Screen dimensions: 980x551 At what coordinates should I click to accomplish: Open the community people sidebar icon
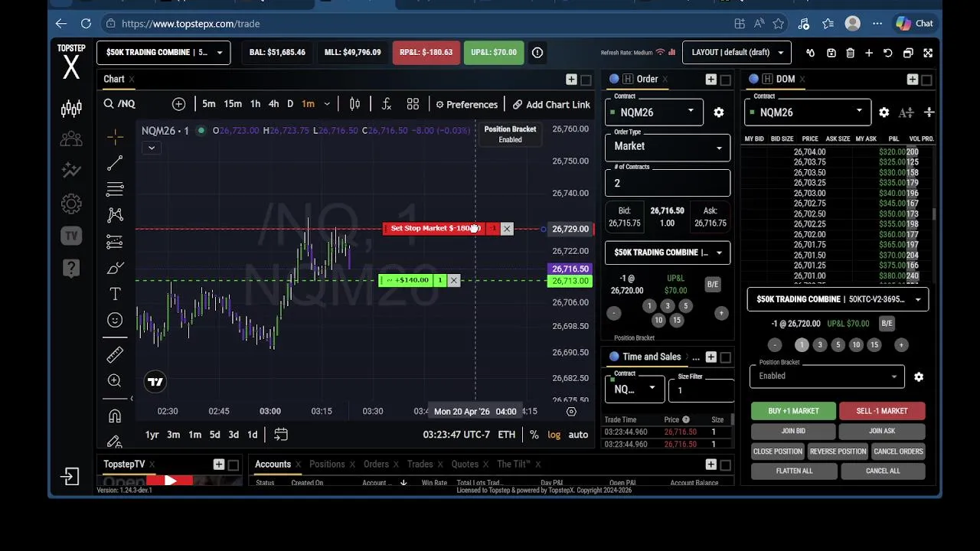pyautogui.click(x=71, y=139)
